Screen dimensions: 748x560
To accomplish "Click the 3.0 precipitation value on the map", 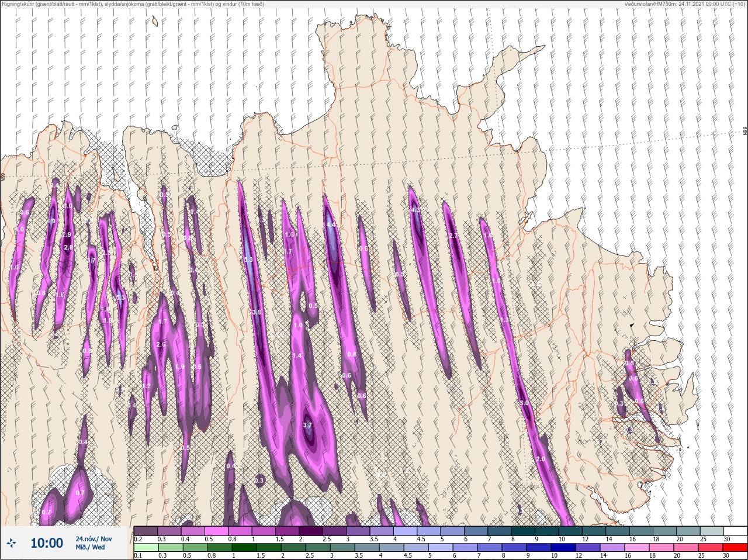I will (x=524, y=403).
